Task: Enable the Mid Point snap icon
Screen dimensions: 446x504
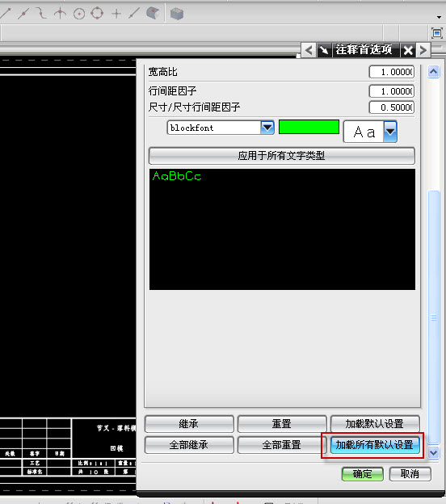Action: coord(23,14)
